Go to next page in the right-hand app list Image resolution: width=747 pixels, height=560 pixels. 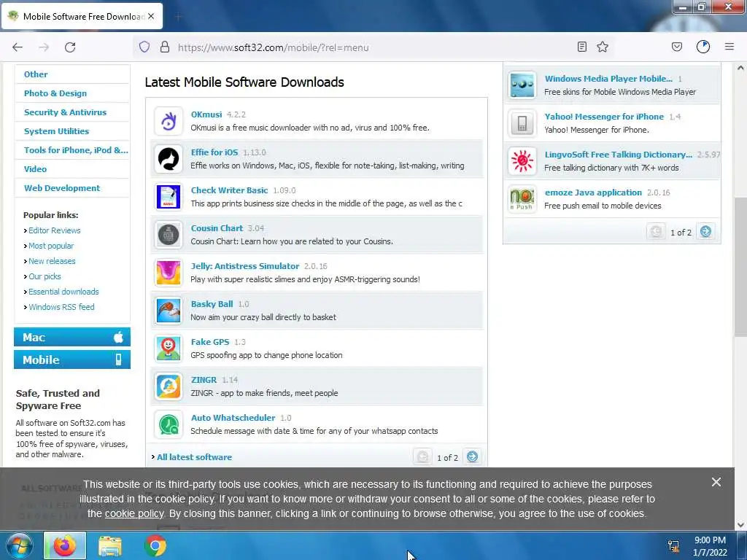tap(705, 232)
